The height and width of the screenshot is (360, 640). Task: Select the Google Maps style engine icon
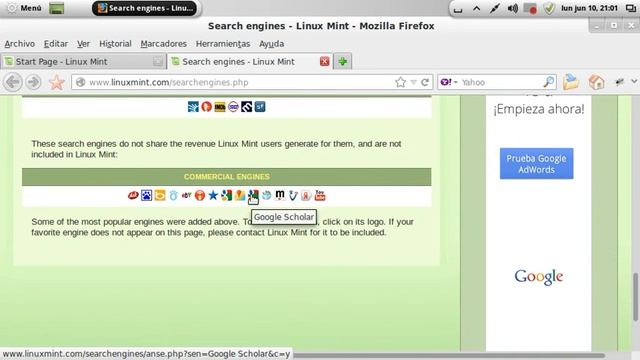pos(240,196)
